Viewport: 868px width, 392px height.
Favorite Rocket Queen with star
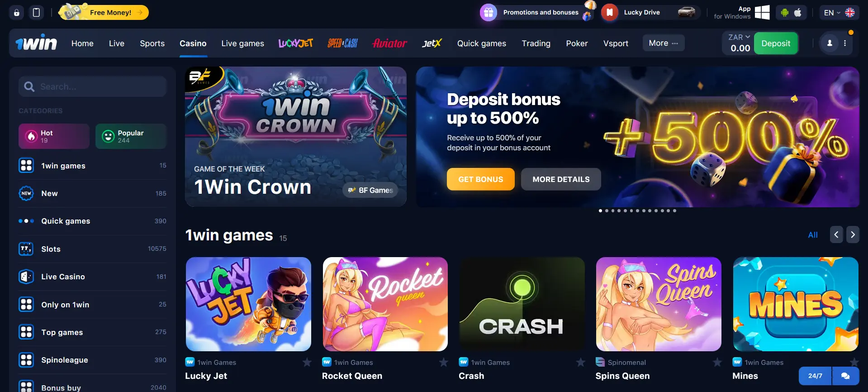(444, 362)
